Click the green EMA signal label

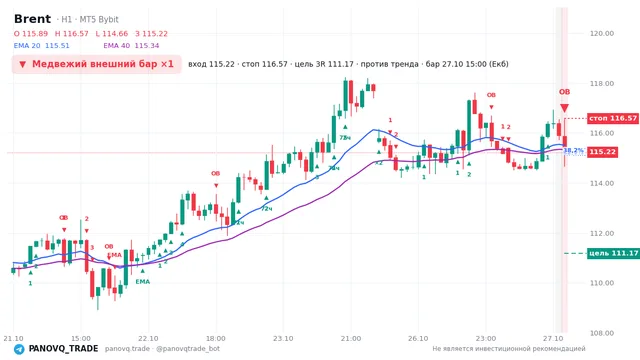(x=142, y=282)
